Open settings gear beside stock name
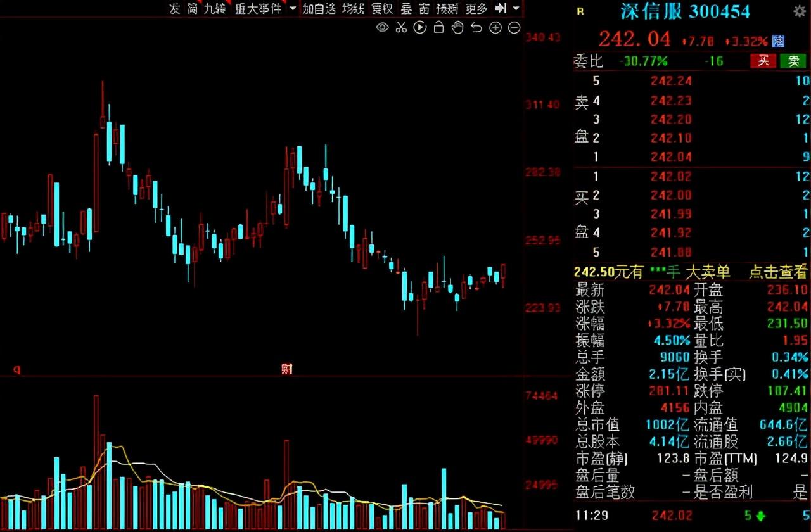 (800, 11)
